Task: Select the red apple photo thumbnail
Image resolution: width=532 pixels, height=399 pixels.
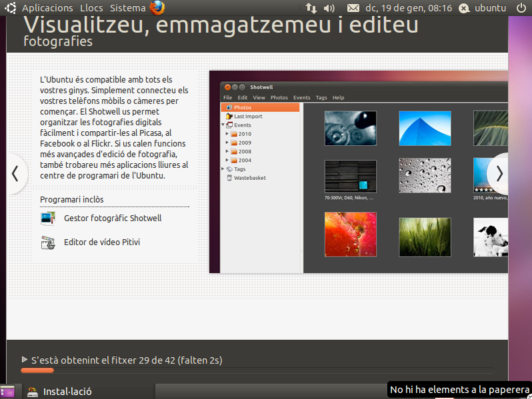Action: pyautogui.click(x=351, y=234)
